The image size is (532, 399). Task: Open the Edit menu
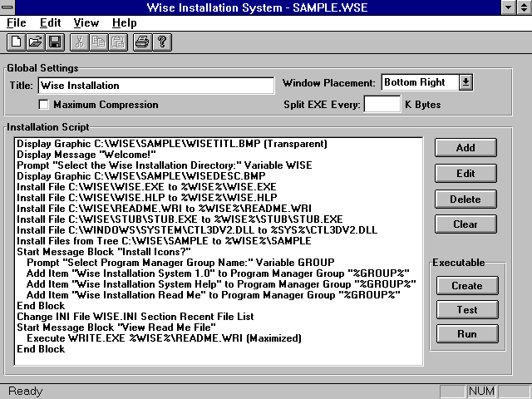pyautogui.click(x=51, y=23)
